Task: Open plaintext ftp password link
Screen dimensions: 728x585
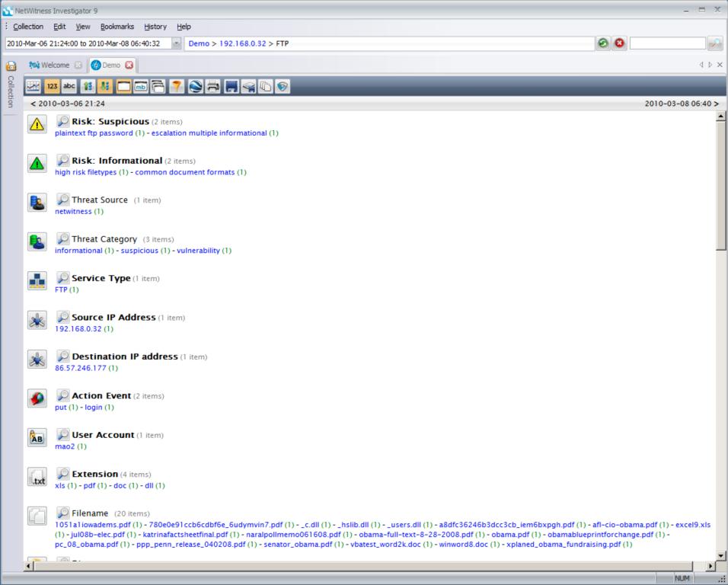Action: point(94,133)
